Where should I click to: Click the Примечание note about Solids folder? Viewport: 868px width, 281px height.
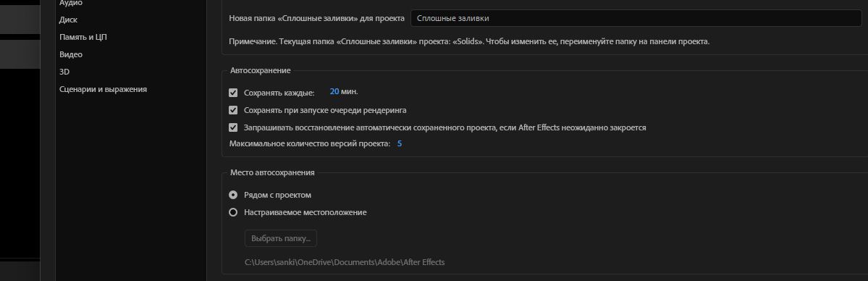tap(469, 41)
